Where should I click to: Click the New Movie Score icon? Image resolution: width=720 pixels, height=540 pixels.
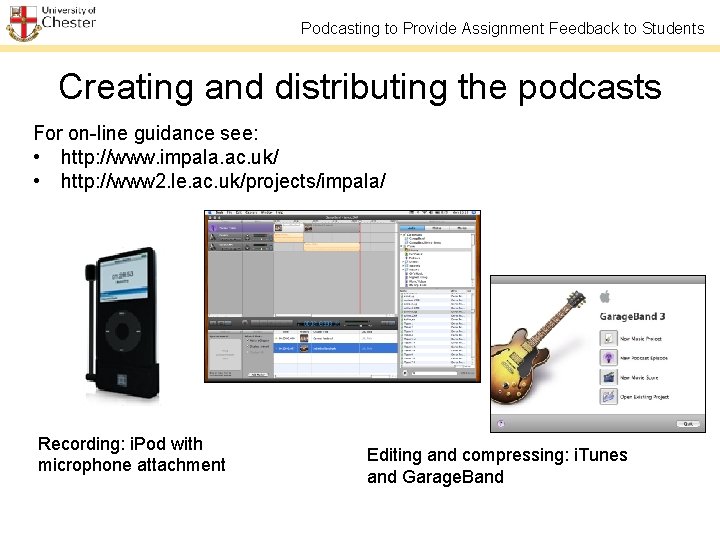[608, 377]
